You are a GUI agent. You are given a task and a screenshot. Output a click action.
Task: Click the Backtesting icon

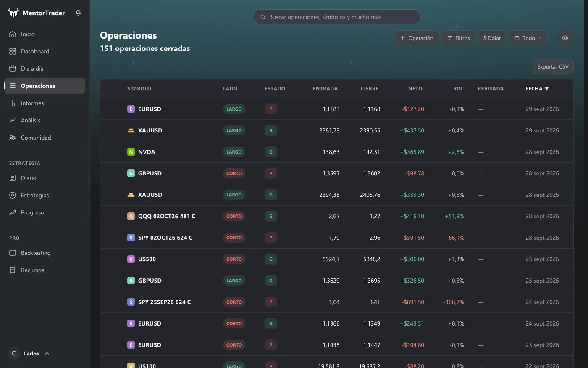click(x=13, y=253)
